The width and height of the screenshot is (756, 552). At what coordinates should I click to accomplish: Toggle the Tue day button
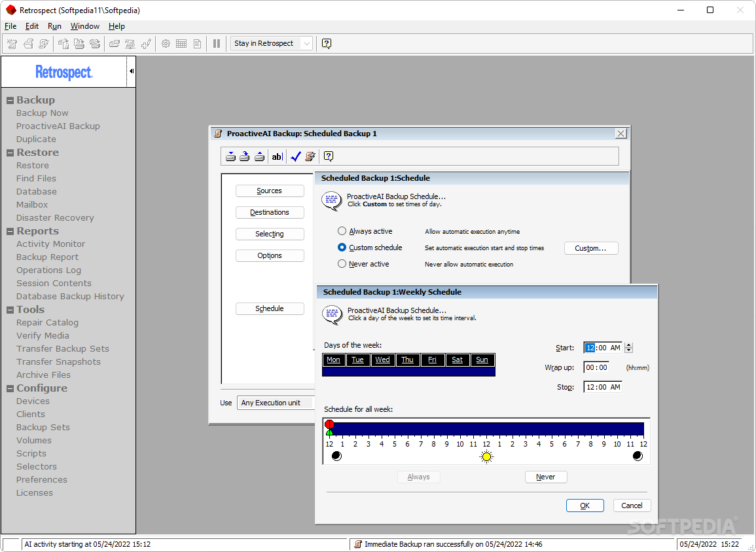point(358,360)
